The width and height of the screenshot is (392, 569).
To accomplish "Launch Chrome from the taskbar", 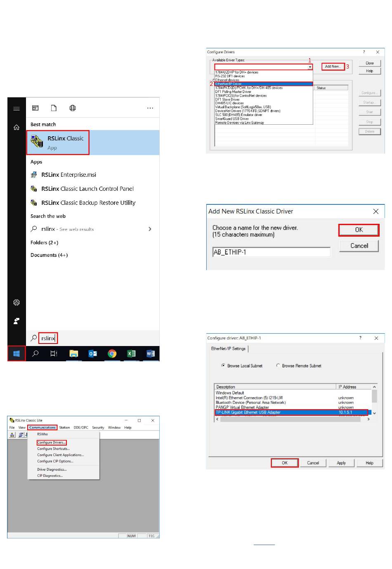I will pyautogui.click(x=112, y=353).
